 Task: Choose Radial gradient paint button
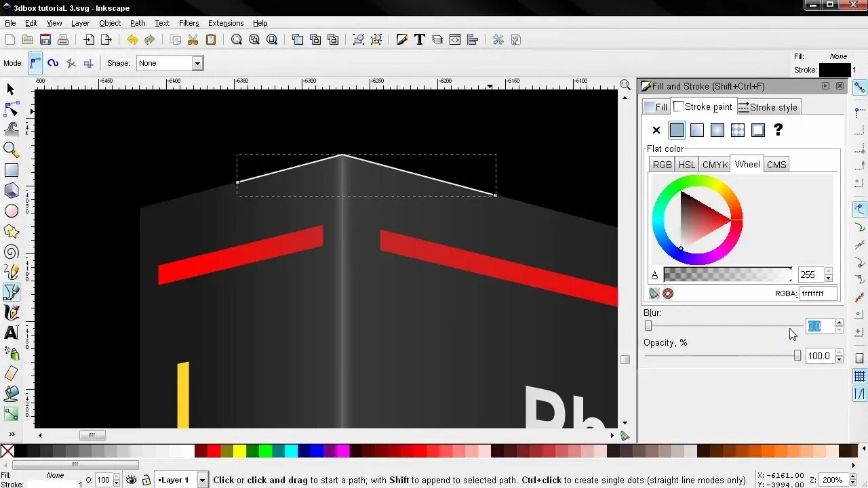point(717,130)
